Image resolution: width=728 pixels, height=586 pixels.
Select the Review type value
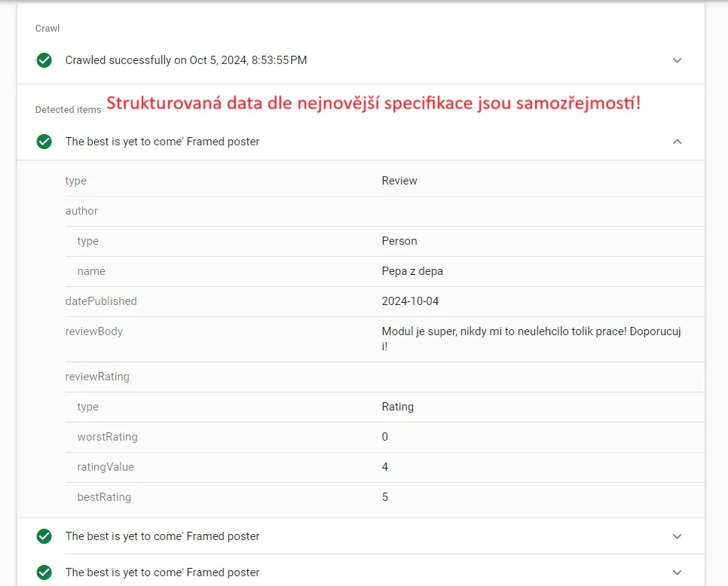click(399, 181)
